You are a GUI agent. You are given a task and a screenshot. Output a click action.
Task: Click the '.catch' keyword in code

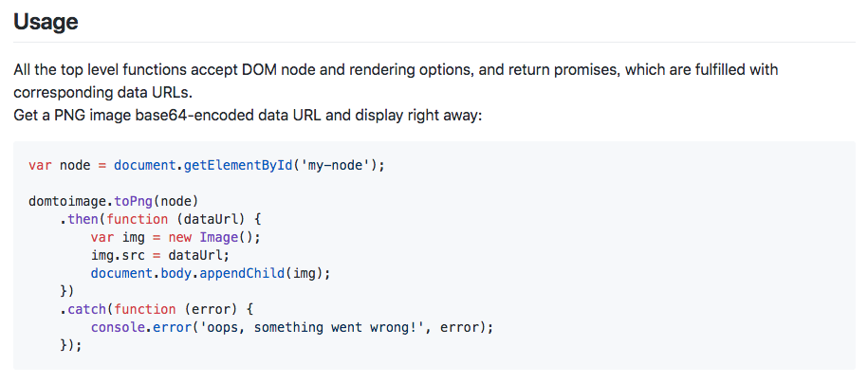[83, 309]
